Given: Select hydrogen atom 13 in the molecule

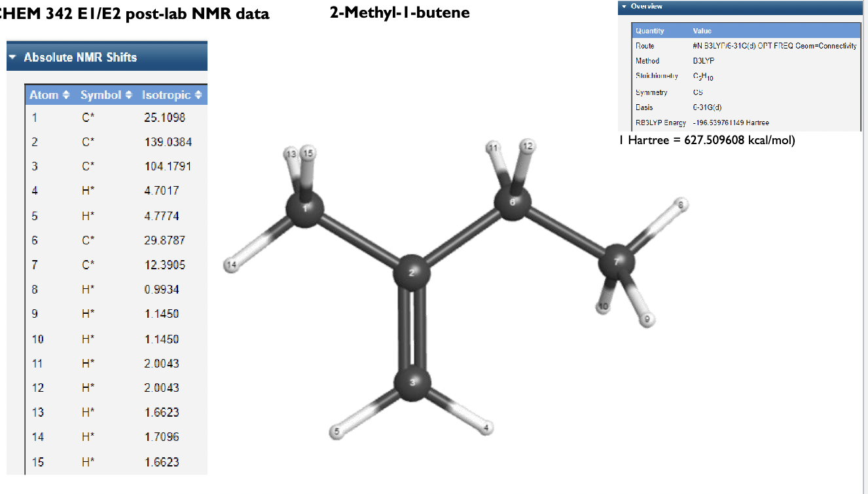Looking at the screenshot, I should tap(292, 153).
